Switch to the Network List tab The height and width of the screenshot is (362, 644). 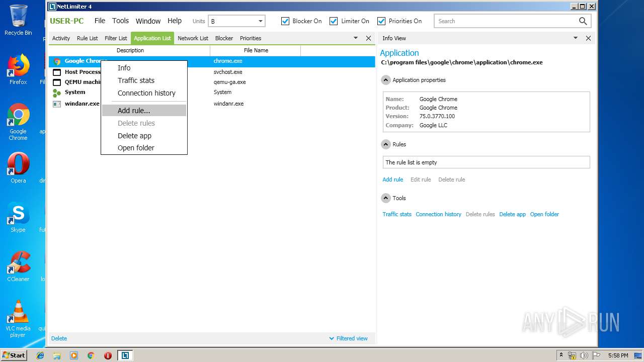tap(193, 38)
